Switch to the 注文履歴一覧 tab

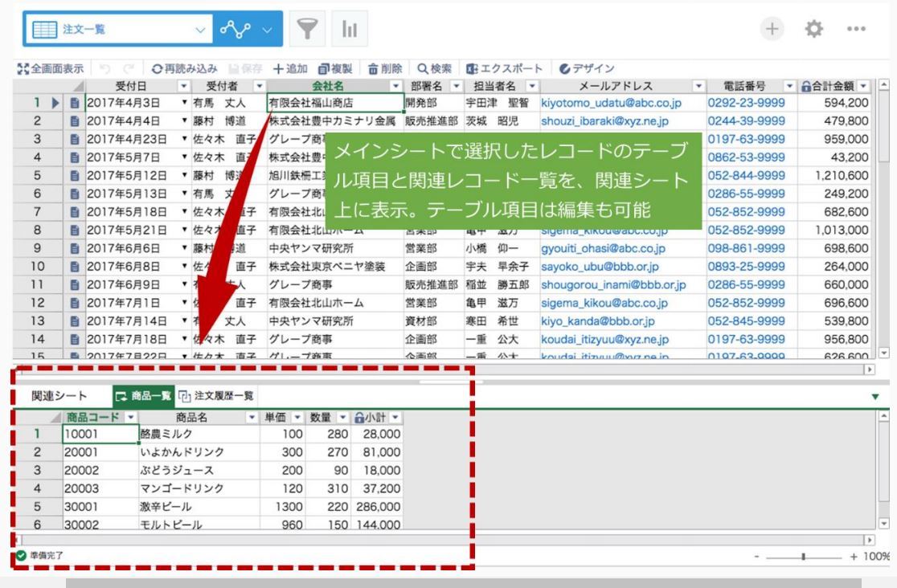215,396
